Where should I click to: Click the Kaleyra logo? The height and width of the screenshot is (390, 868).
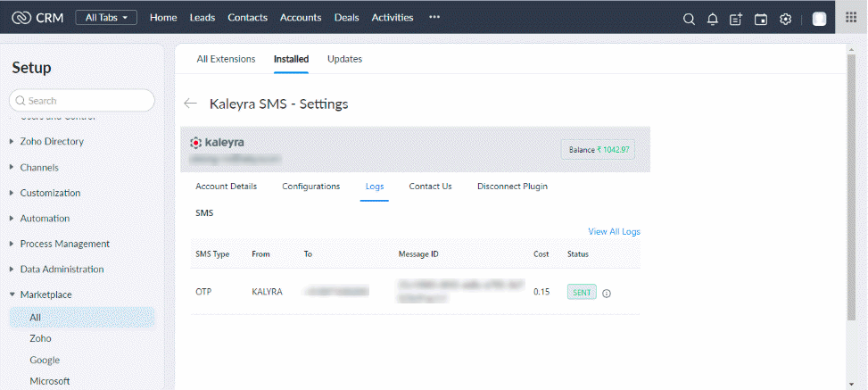coord(217,143)
